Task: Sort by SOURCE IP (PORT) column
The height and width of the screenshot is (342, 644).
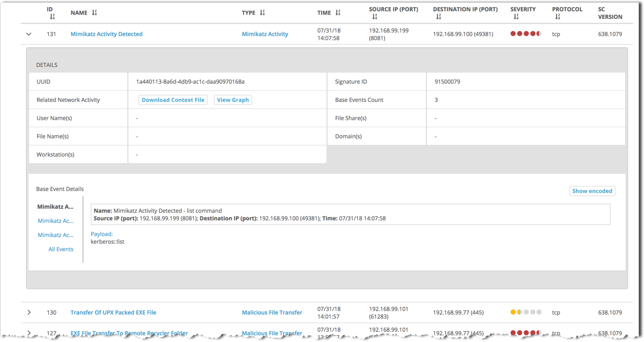Action: pyautogui.click(x=375, y=17)
